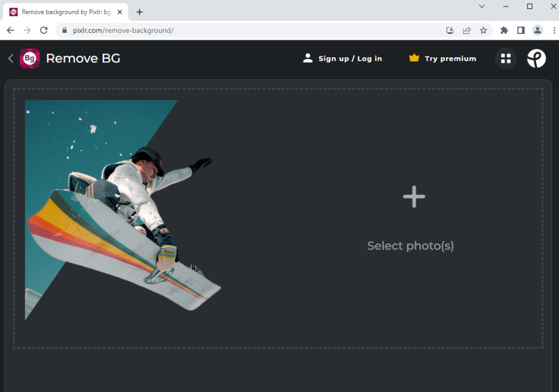This screenshot has width=559, height=392.
Task: Select the Remove background by Pixlr tab
Action: [x=63, y=11]
